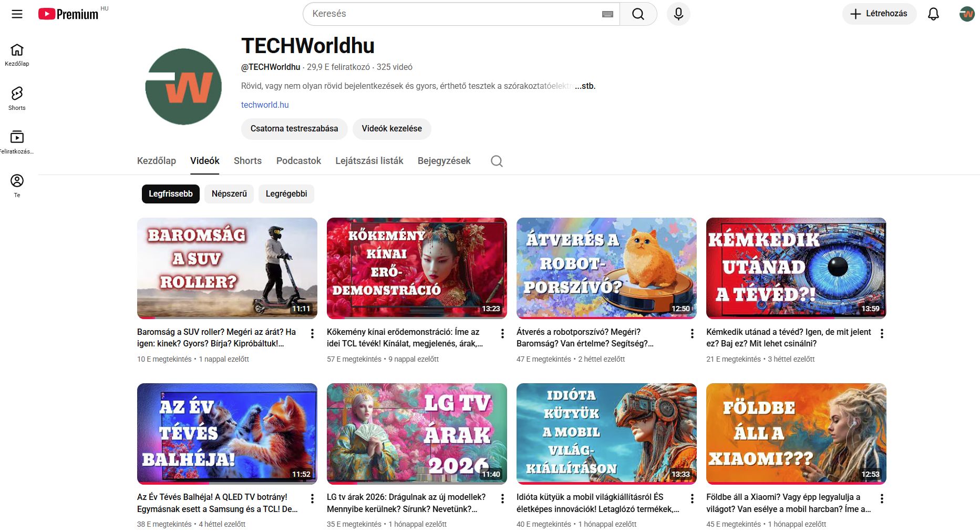980x532 pixels.
Task: Open the Kőkemény kínai erődemonstráció thumbnail
Action: click(x=417, y=268)
